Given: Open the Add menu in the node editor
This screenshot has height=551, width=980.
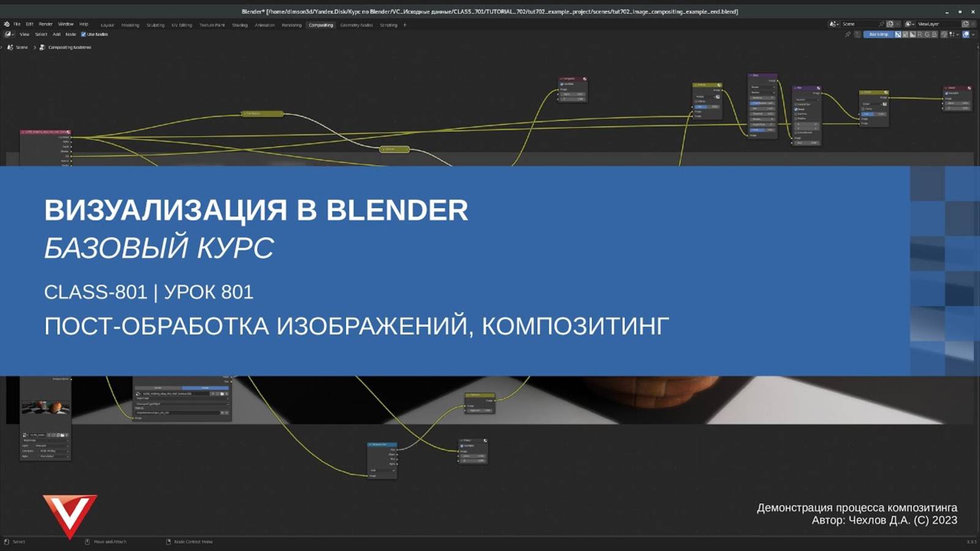Looking at the screenshot, I should [57, 34].
